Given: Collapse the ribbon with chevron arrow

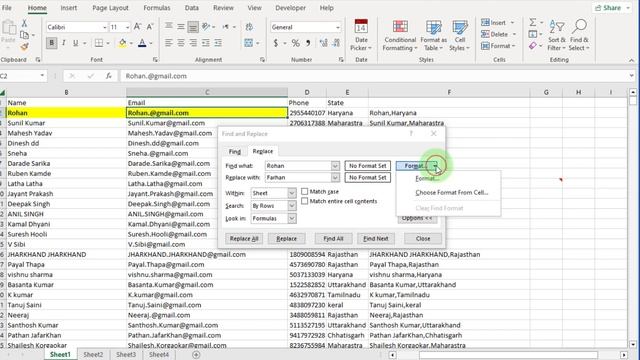Looking at the screenshot, I should [x=631, y=60].
